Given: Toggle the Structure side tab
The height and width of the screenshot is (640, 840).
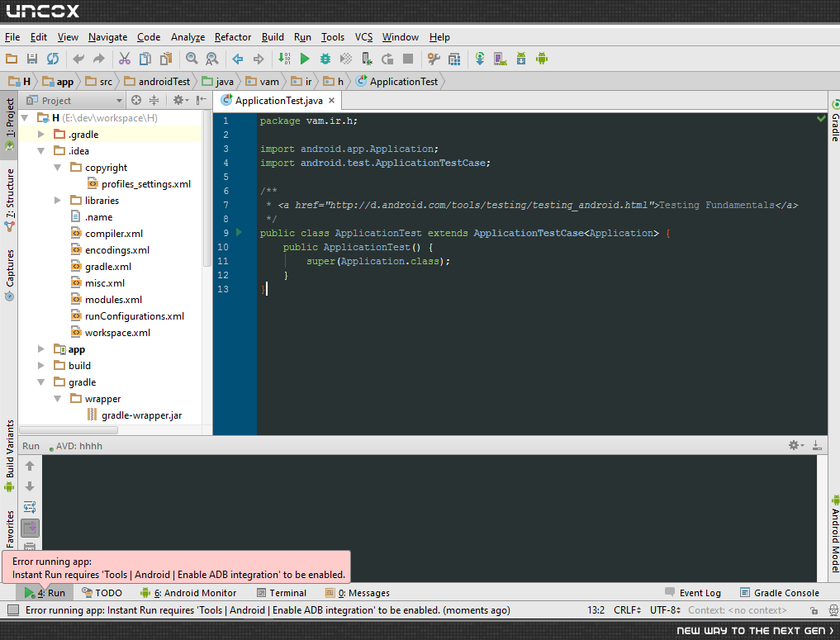Looking at the screenshot, I should tap(10, 200).
